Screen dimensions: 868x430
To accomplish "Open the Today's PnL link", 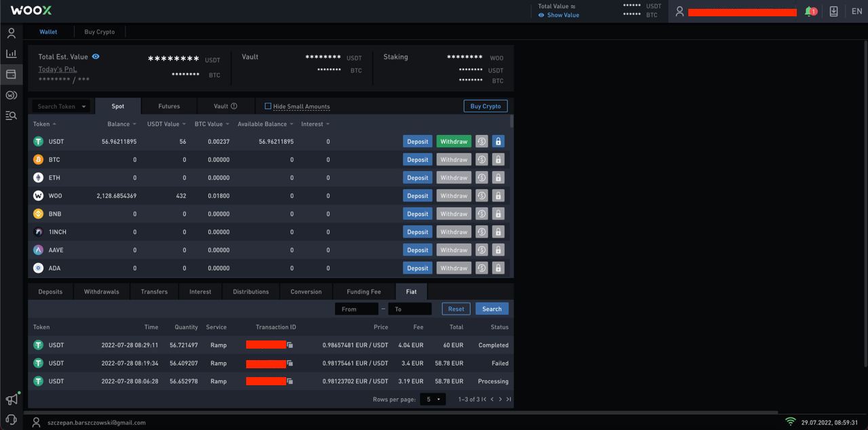I will [58, 69].
